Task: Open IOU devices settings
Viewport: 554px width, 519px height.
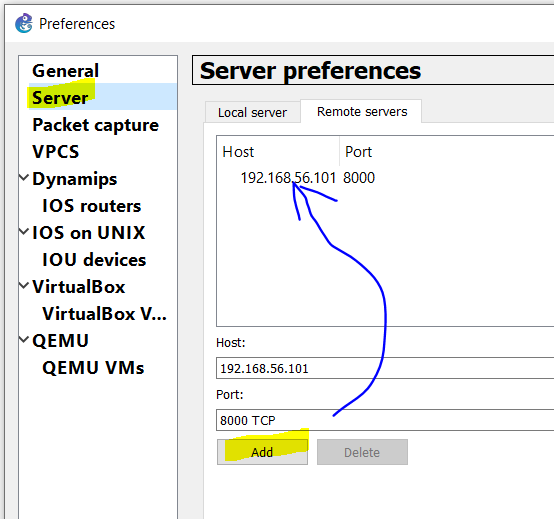Action: (x=94, y=260)
